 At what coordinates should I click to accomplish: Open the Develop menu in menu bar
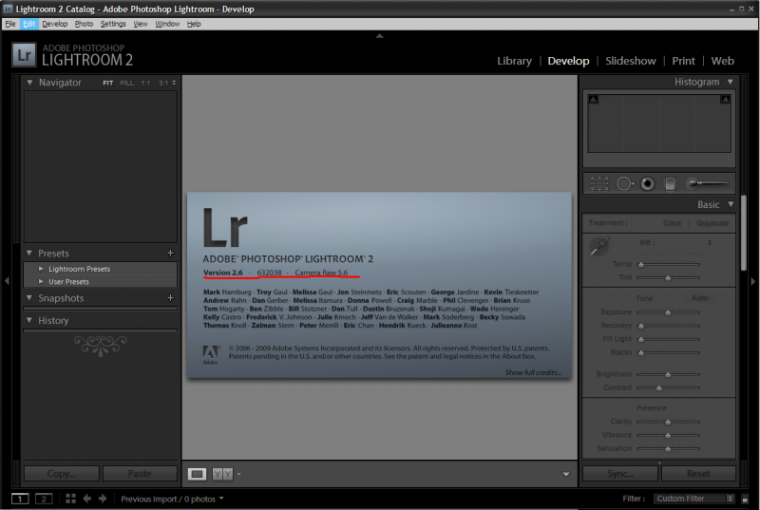(x=55, y=23)
